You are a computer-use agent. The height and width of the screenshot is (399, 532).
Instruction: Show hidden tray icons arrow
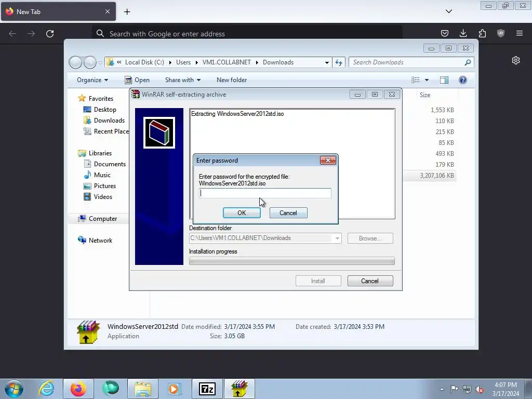pyautogui.click(x=442, y=389)
